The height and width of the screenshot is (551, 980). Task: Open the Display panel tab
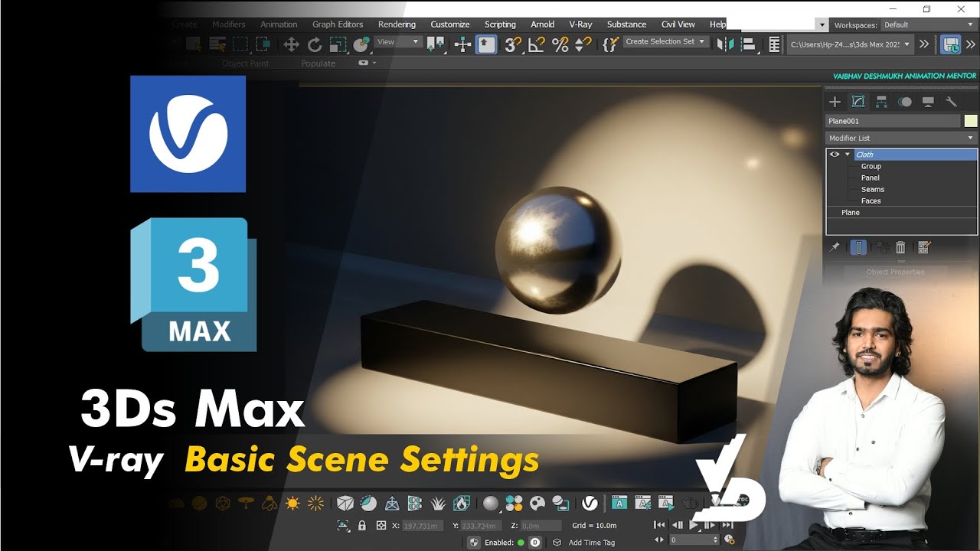(928, 102)
